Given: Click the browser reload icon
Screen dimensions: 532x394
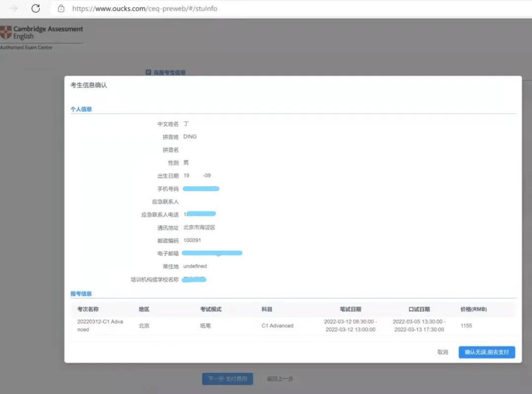Looking at the screenshot, I should tap(35, 8).
